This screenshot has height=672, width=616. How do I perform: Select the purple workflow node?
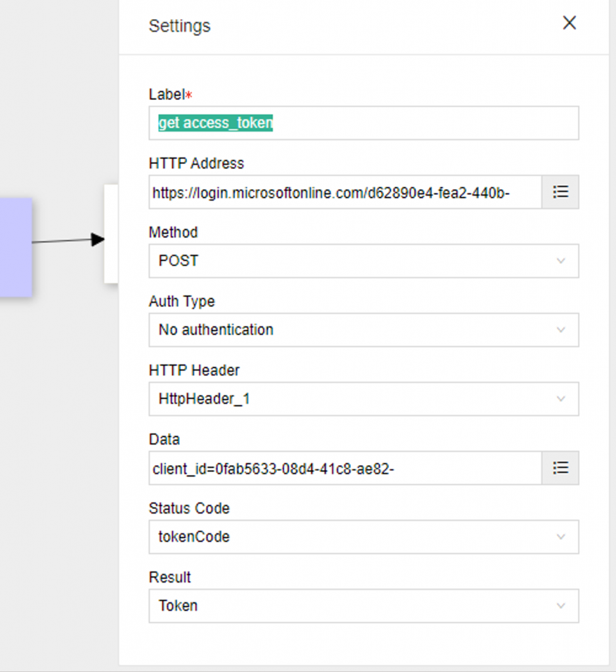tap(16, 247)
